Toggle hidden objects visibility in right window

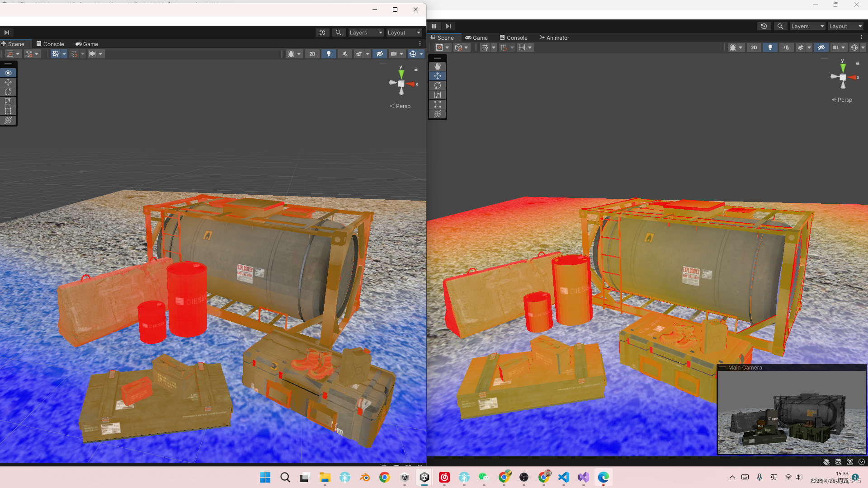coord(821,47)
